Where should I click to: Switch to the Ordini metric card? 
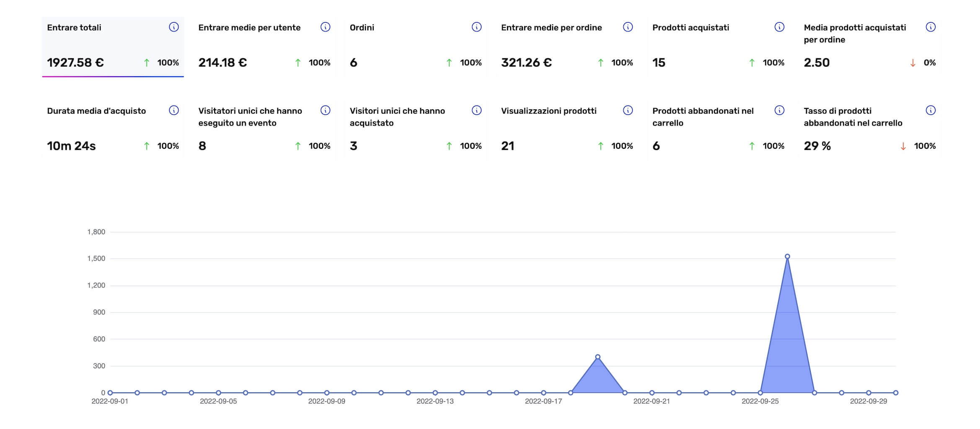point(415,46)
